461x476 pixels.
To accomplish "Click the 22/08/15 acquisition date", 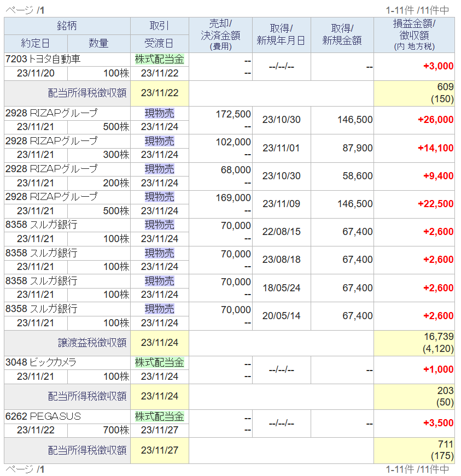I will point(281,232).
